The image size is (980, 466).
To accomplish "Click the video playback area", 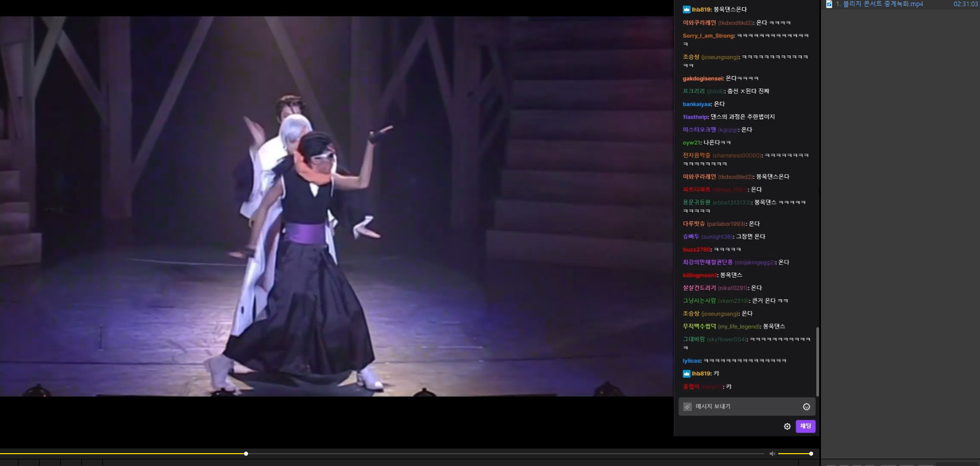I will [337, 206].
